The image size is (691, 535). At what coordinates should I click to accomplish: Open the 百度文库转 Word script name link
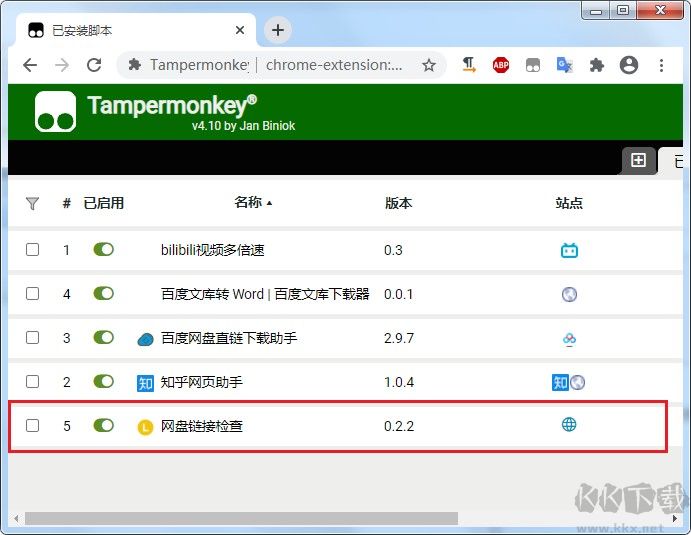pyautogui.click(x=265, y=294)
